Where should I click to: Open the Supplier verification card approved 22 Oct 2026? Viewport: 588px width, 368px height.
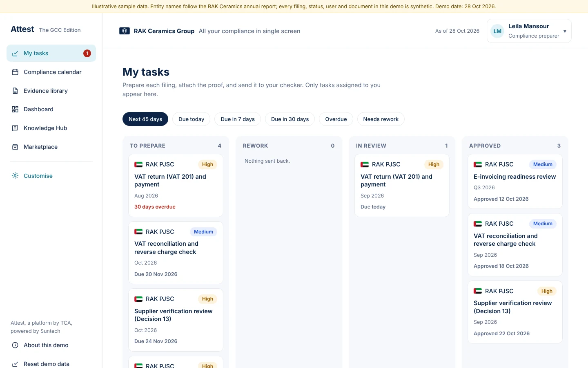pos(515,312)
